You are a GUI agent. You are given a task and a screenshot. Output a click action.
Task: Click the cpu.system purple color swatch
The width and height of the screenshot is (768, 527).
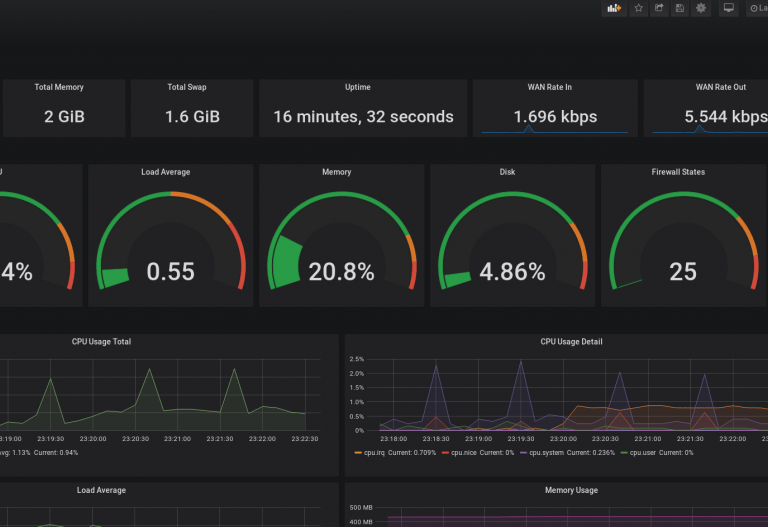tap(524, 453)
